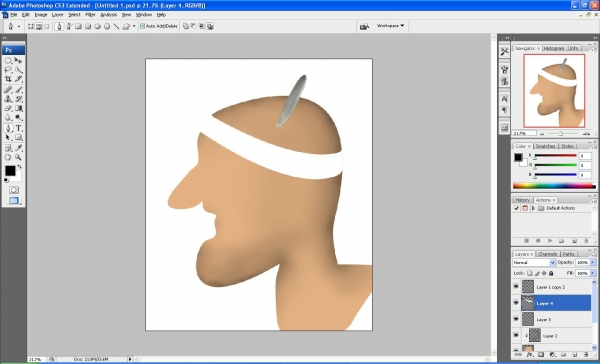Reset default foreground and background colors

[6, 180]
